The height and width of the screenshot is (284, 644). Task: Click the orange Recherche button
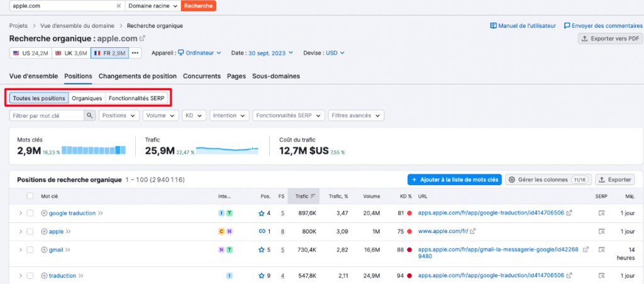(198, 6)
